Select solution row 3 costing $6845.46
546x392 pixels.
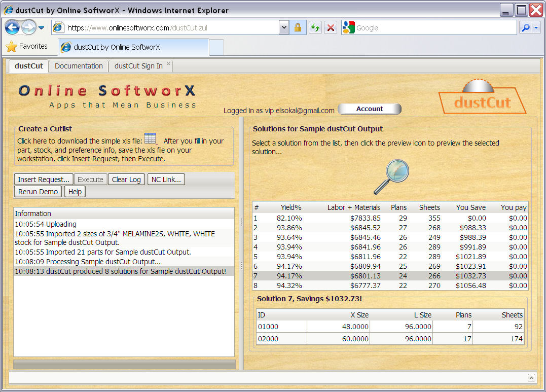coord(390,237)
